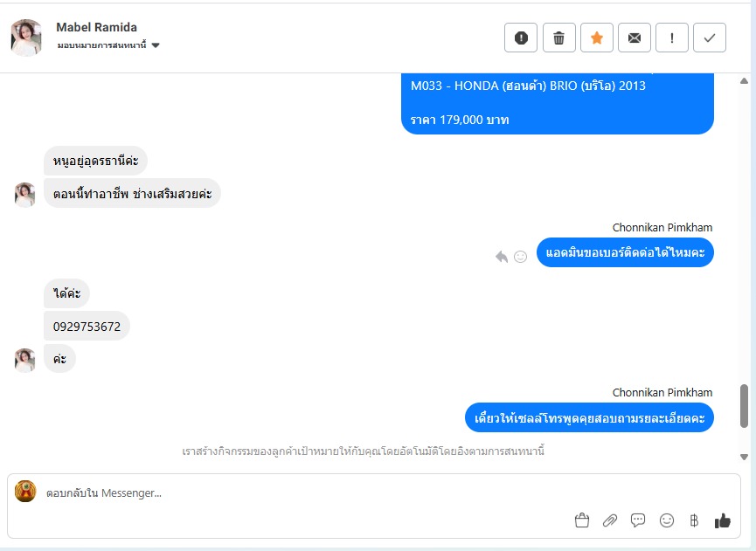756x551 pixels.
Task: Open emoji picker in reply box
Action: 667,520
